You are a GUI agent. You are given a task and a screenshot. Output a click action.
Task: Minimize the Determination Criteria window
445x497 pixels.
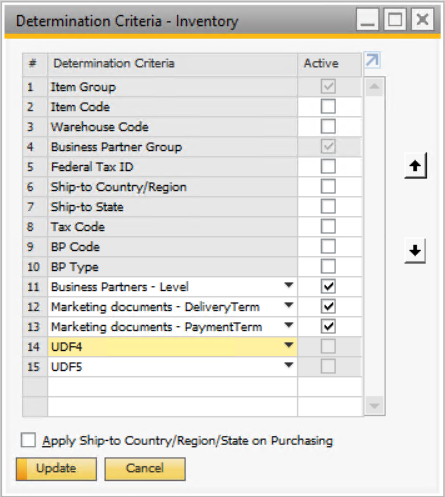(x=367, y=20)
